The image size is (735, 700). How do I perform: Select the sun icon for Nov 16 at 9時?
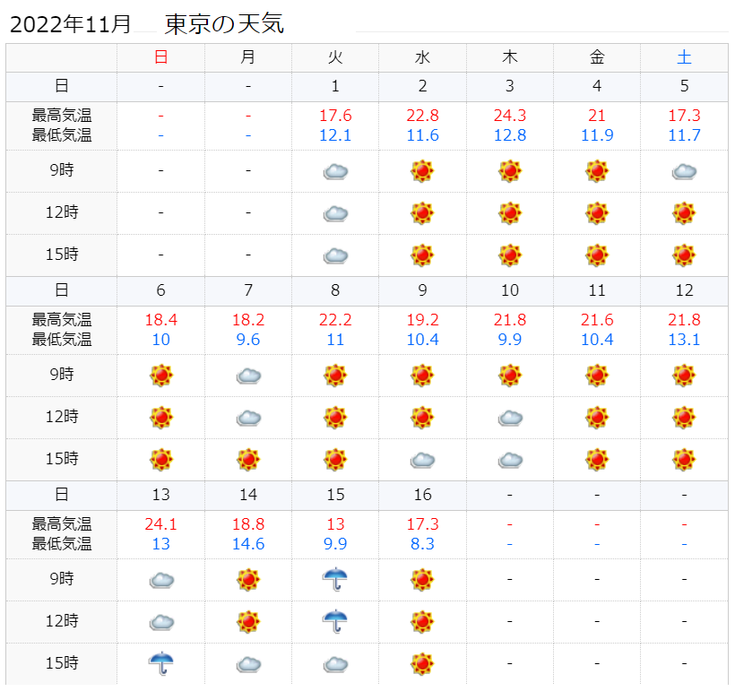pos(422,580)
